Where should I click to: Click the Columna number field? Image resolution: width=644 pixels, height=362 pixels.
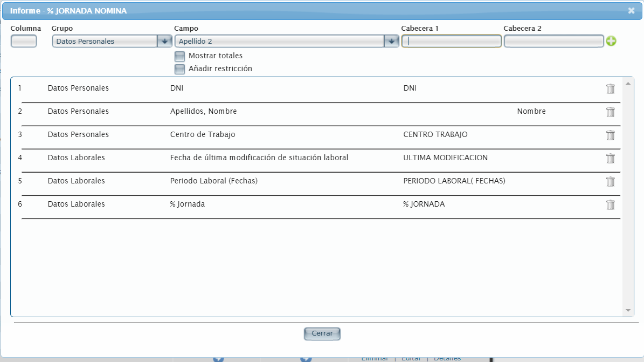[24, 42]
